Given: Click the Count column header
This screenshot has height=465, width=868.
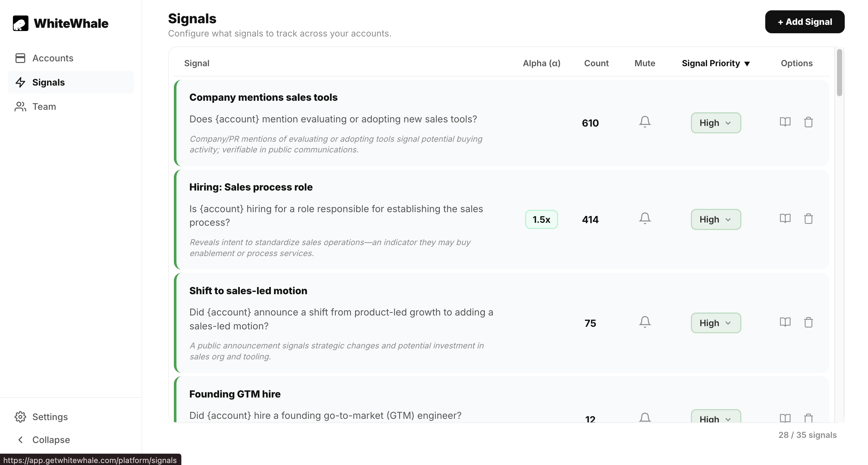Looking at the screenshot, I should (596, 63).
